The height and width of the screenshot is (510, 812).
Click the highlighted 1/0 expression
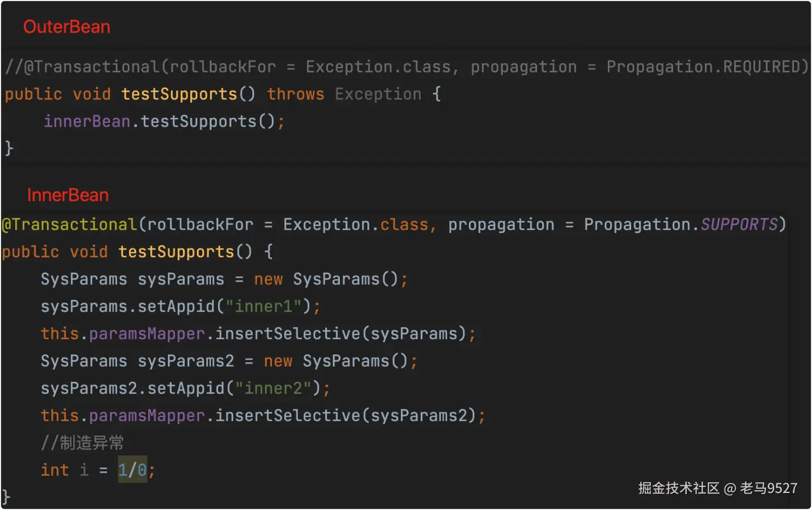(132, 470)
